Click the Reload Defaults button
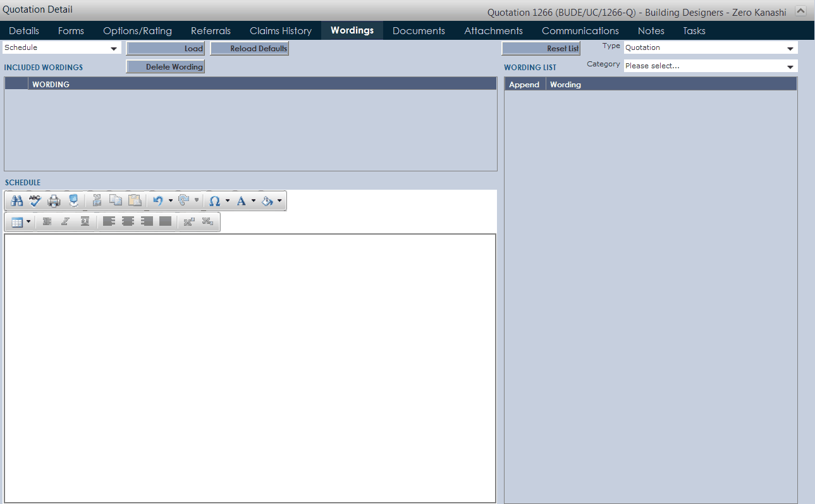 coord(250,49)
